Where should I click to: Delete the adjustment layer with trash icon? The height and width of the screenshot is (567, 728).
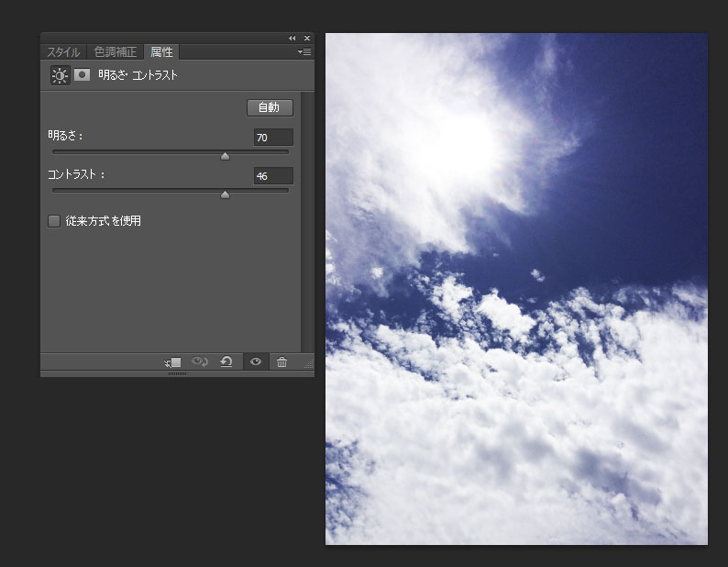pos(281,361)
